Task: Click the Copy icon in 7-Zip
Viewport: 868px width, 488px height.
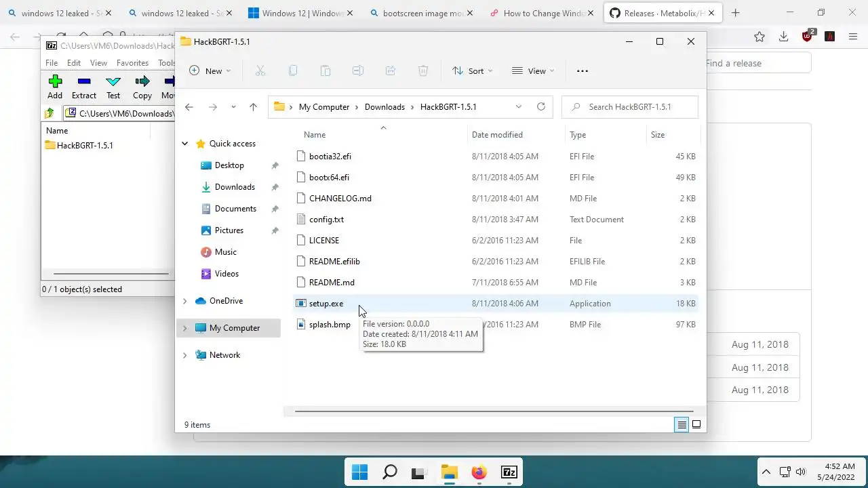Action: (142, 82)
